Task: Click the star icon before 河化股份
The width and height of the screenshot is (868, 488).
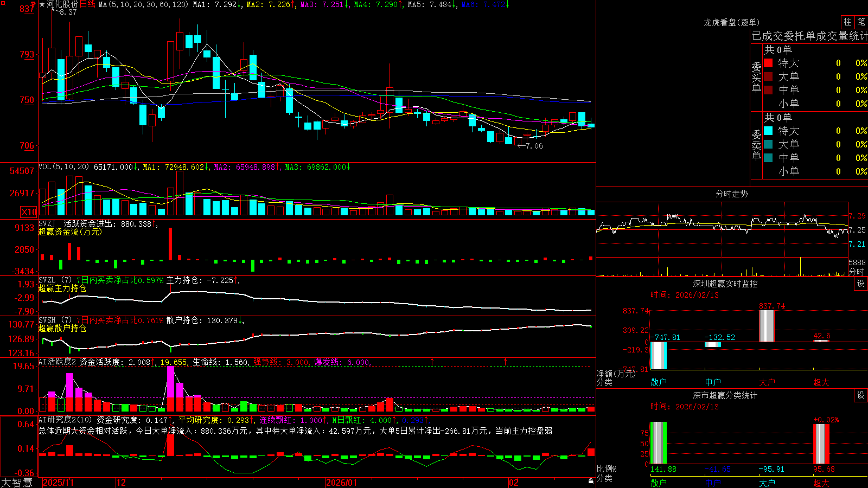Action: 42,4
